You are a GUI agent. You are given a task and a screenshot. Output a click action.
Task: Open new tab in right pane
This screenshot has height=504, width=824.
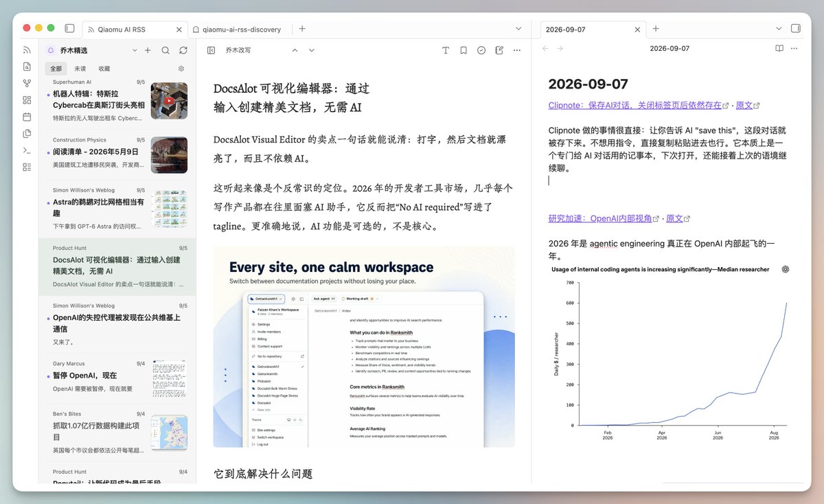click(x=656, y=29)
